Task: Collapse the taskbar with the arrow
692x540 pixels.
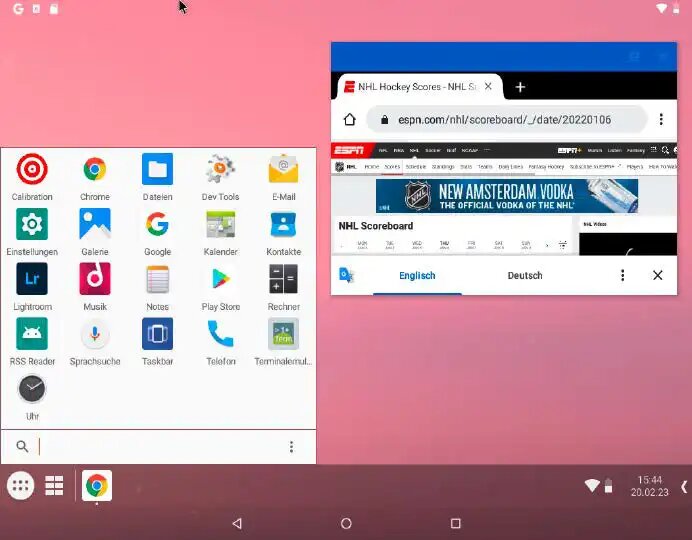Action: 684,487
